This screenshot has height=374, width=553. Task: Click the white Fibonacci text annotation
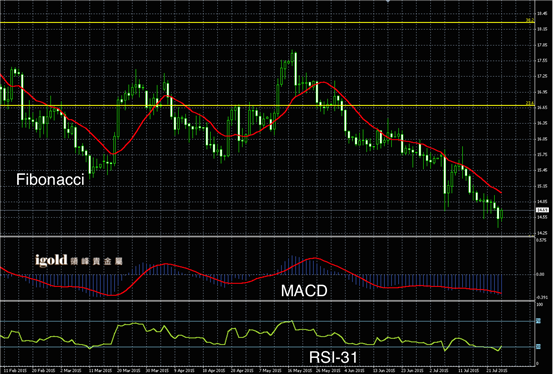click(x=50, y=180)
